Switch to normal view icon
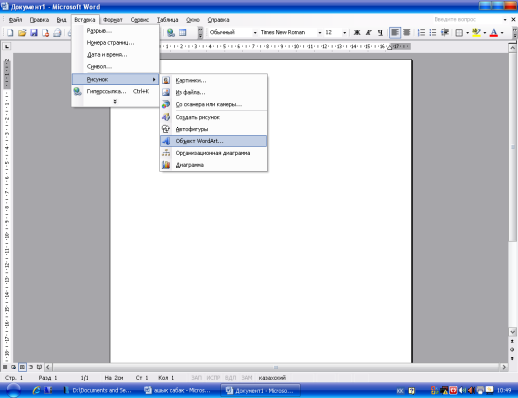The width and height of the screenshot is (518, 398). pyautogui.click(x=5, y=367)
